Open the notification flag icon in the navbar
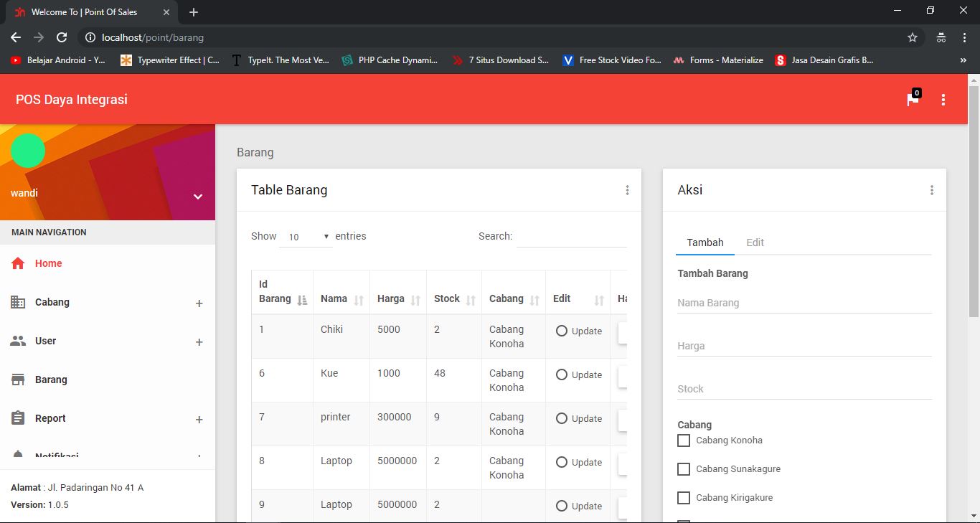Viewport: 980px width, 523px height. click(x=912, y=100)
